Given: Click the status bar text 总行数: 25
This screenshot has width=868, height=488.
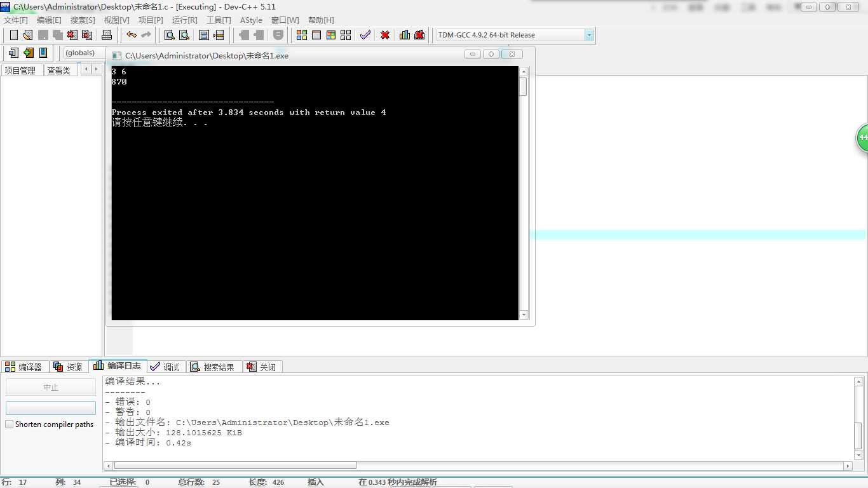Looking at the screenshot, I should coord(198,482).
